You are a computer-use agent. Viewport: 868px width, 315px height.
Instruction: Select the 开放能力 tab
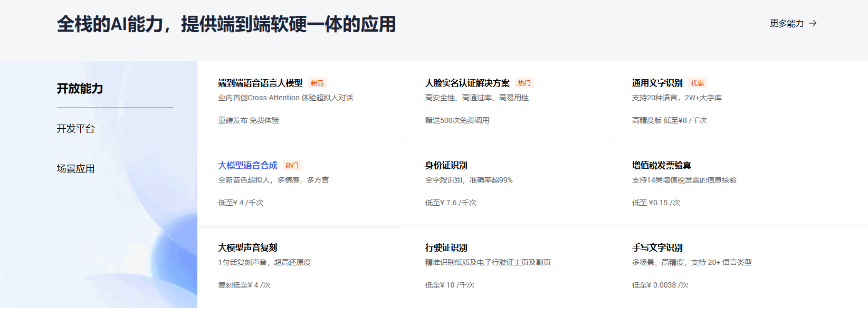tap(80, 89)
